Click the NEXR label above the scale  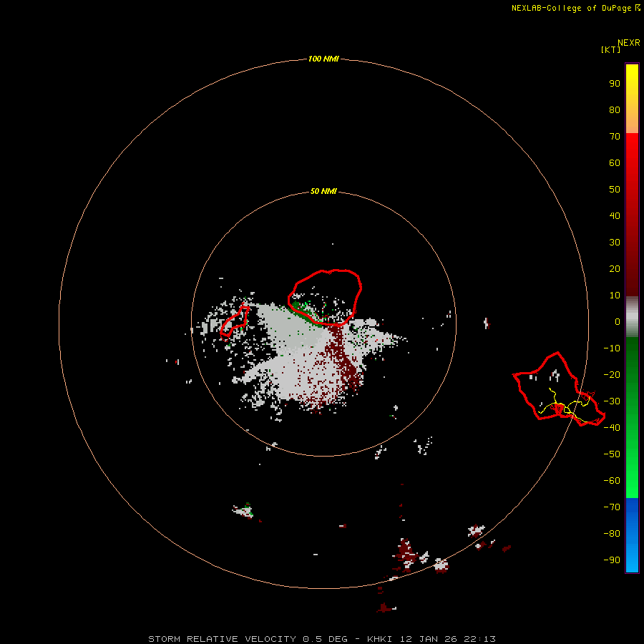[x=629, y=43]
